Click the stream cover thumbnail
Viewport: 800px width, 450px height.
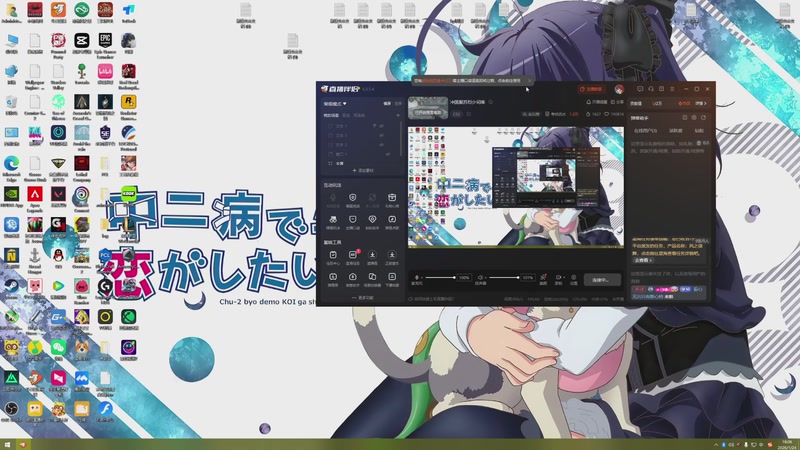(x=428, y=108)
